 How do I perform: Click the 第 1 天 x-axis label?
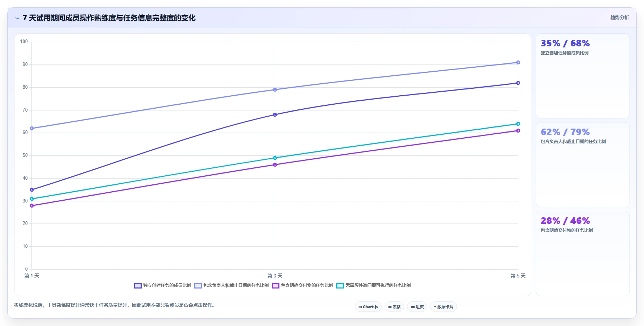click(x=32, y=276)
